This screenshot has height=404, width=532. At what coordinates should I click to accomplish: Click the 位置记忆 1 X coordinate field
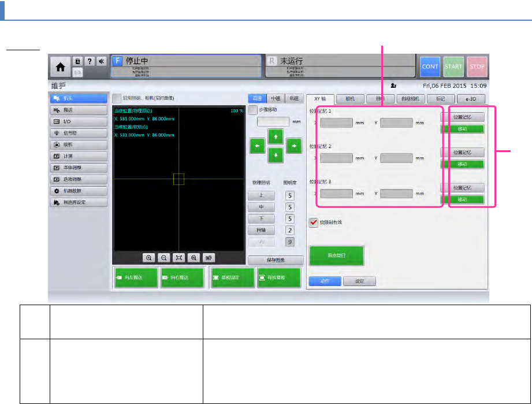click(x=336, y=123)
